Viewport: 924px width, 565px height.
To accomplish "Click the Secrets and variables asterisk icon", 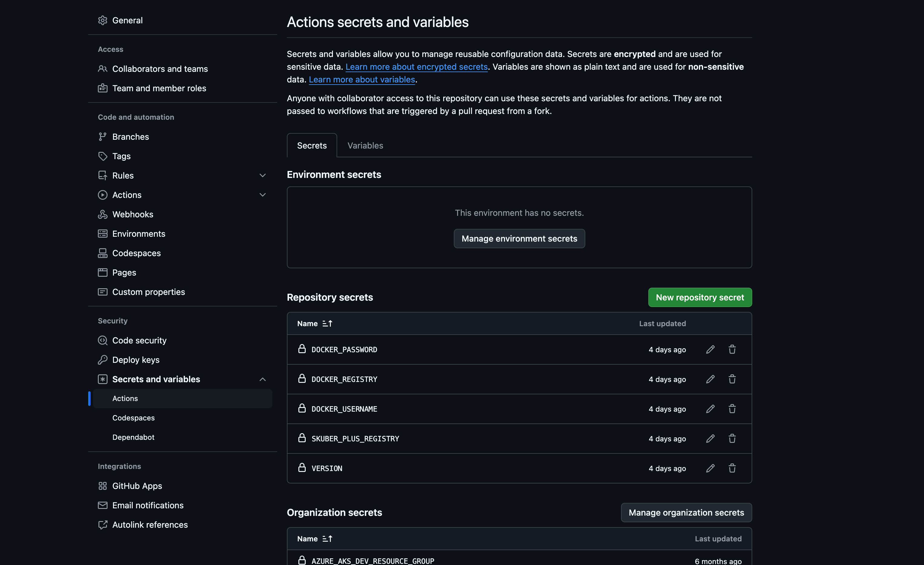I will click(102, 379).
